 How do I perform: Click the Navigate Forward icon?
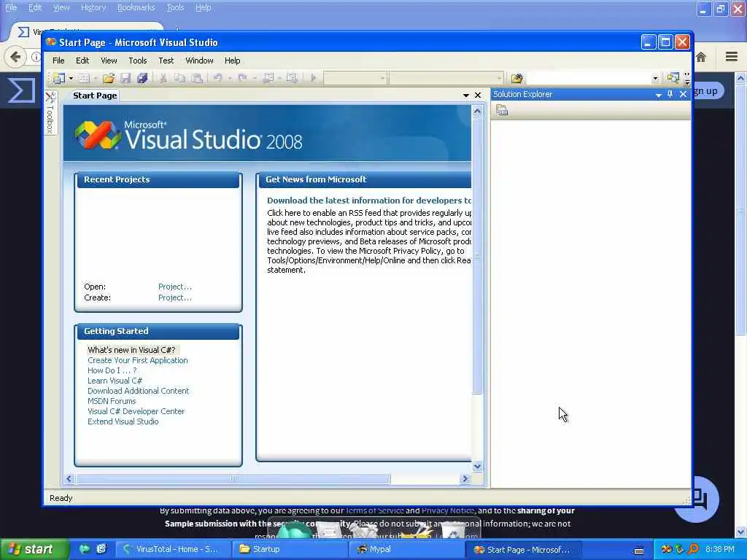[292, 78]
